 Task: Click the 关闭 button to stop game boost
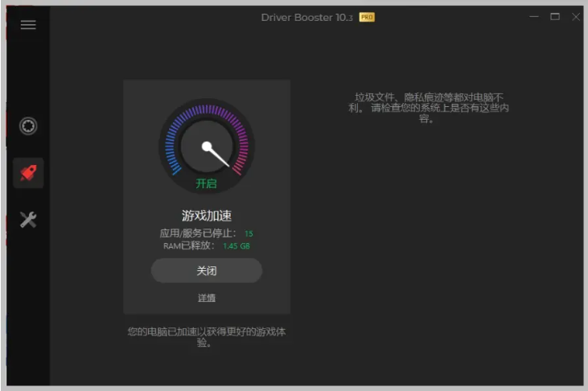[x=207, y=270]
